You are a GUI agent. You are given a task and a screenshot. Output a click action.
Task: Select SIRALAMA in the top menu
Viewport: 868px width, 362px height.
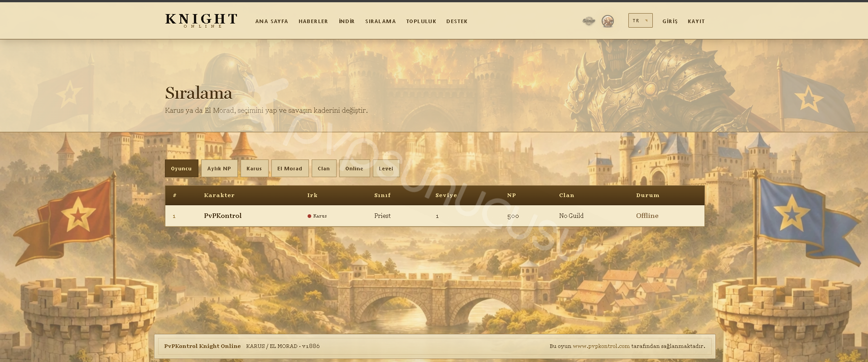point(381,21)
